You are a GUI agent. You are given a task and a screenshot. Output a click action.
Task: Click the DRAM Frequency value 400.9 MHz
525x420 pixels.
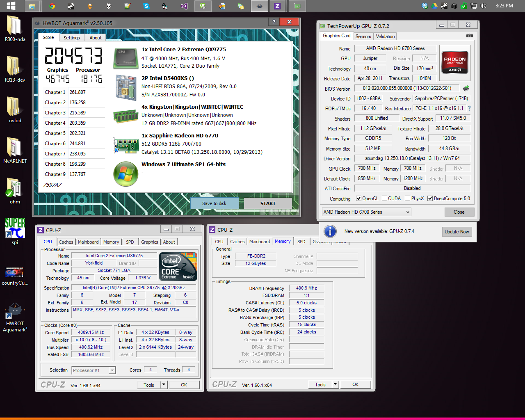point(307,288)
